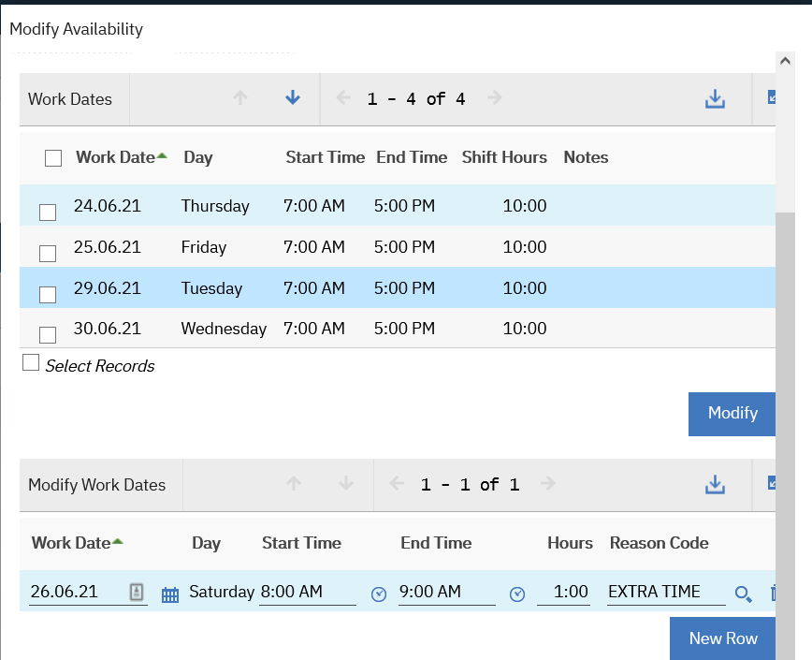
Task: Tick the 29.06.21 Tuesday row checkbox
Action: (48, 295)
